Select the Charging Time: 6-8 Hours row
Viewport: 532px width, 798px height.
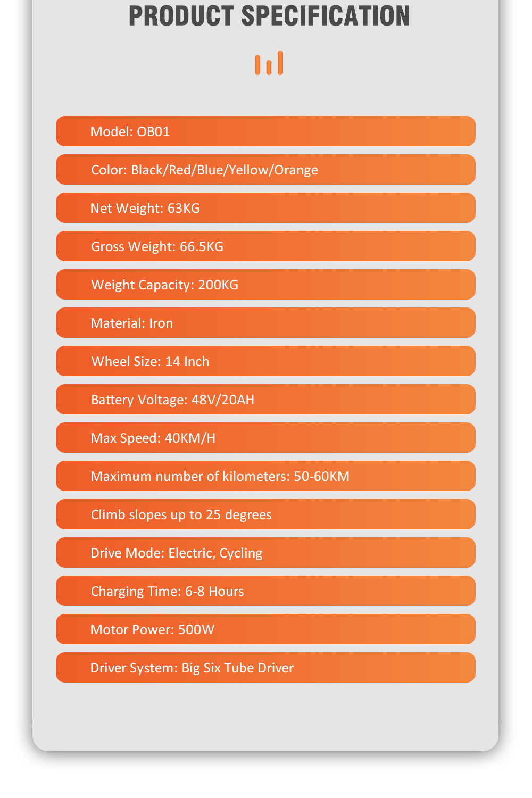(x=265, y=591)
